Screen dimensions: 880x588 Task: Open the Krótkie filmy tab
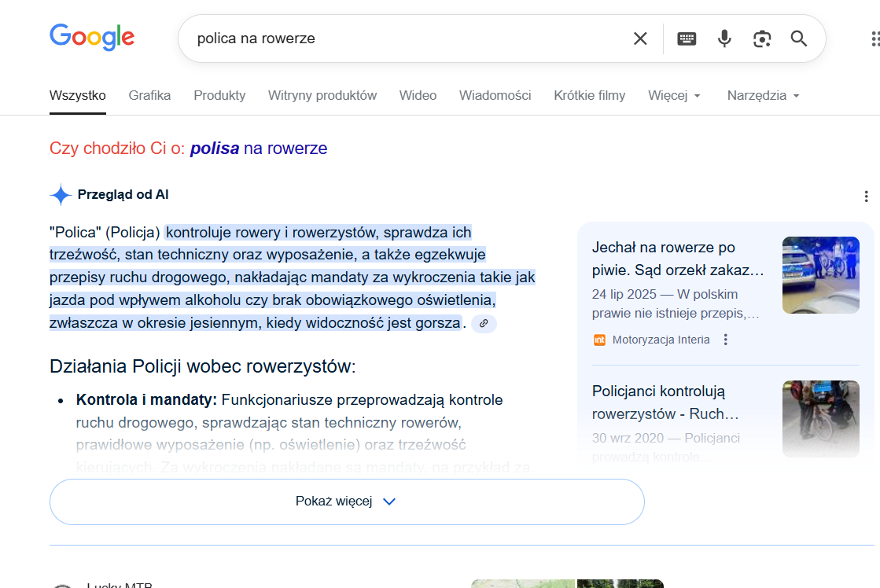point(589,96)
